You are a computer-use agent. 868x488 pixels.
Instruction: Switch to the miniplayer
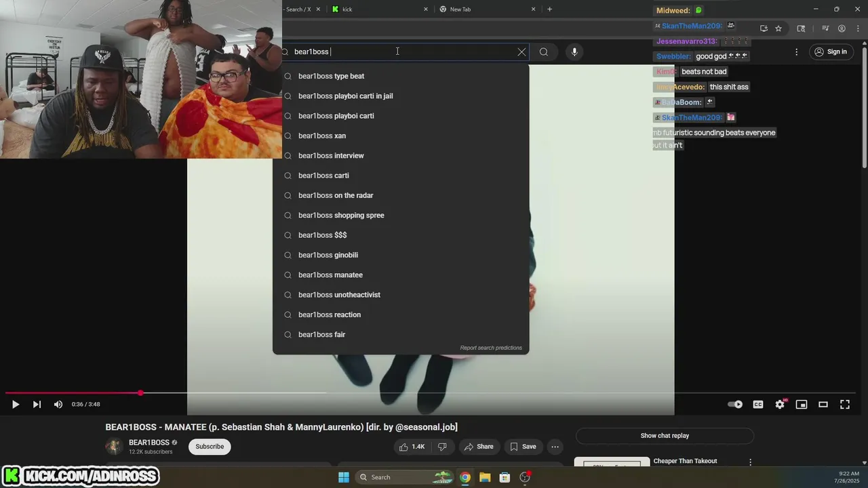pos(802,405)
